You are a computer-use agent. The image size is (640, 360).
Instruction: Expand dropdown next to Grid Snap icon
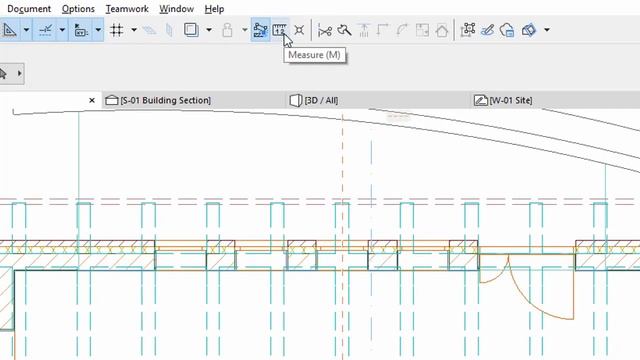point(134,30)
